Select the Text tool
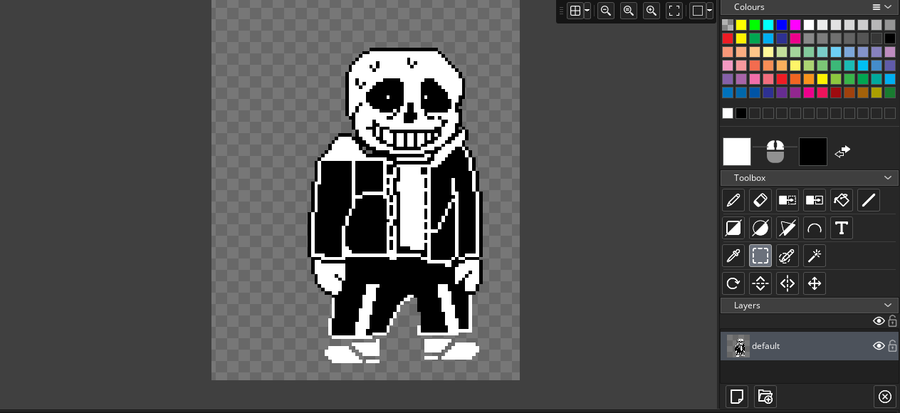The height and width of the screenshot is (413, 900). pos(841,228)
